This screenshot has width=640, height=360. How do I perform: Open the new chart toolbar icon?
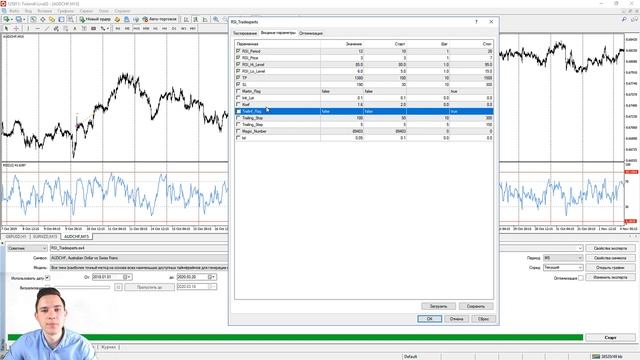[7, 19]
